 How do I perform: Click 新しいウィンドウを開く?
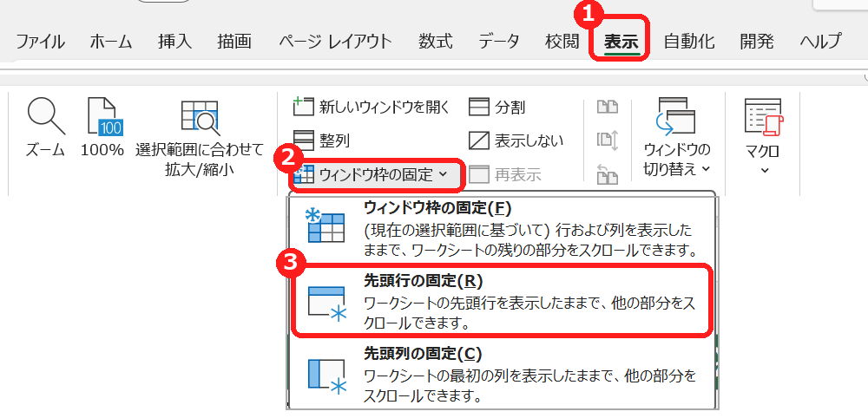coord(372,107)
